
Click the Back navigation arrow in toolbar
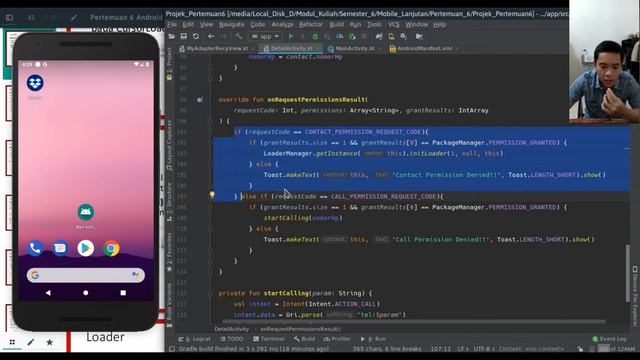point(211,36)
